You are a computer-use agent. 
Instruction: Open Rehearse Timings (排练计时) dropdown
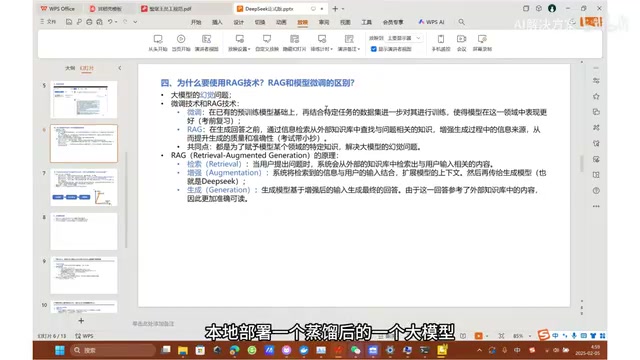point(322,43)
